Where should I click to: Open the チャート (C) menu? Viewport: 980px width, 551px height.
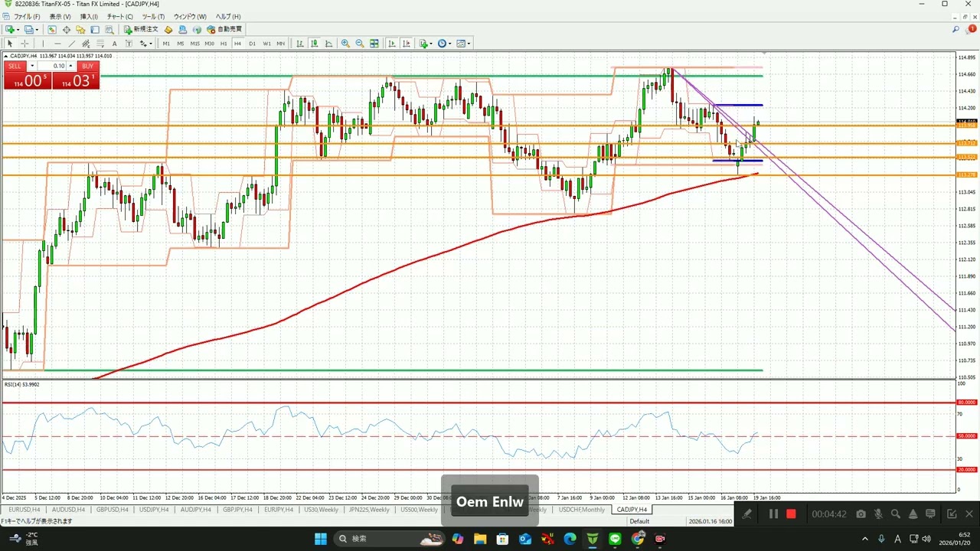point(119,16)
